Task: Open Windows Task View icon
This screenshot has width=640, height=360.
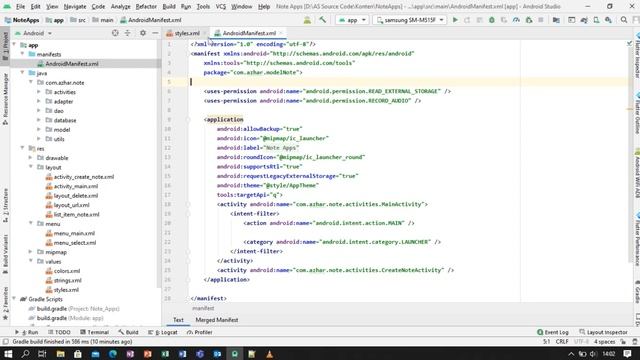Action: [x=42, y=353]
